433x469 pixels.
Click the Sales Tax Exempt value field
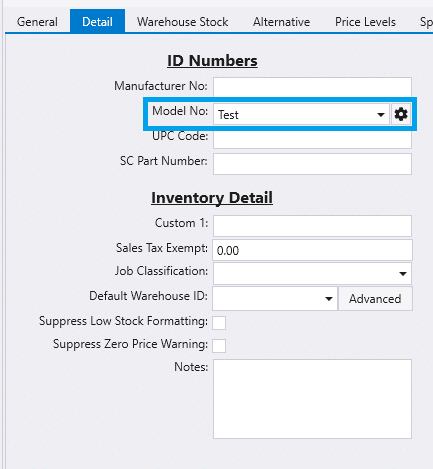point(312,250)
